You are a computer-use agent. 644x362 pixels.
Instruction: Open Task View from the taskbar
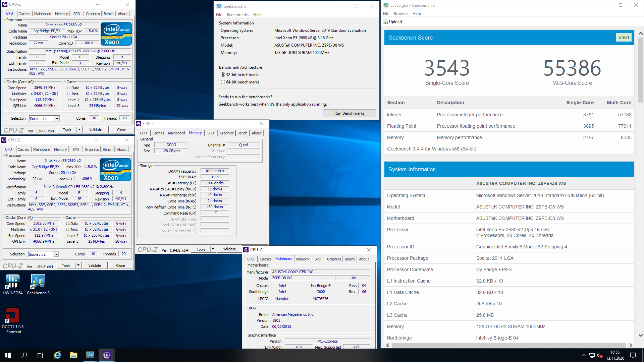coord(40,355)
